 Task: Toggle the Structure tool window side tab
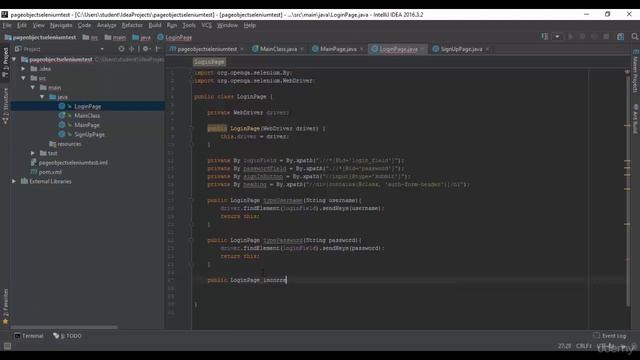point(5,105)
